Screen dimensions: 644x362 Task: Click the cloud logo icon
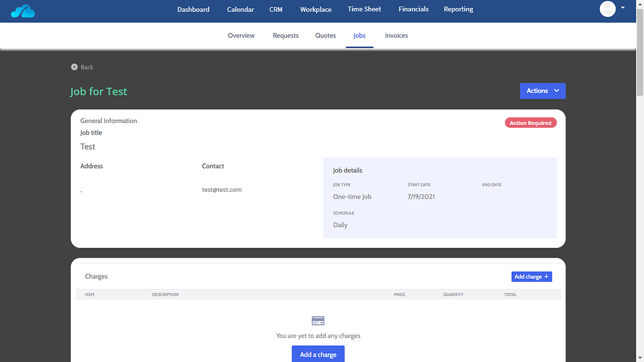[23, 11]
